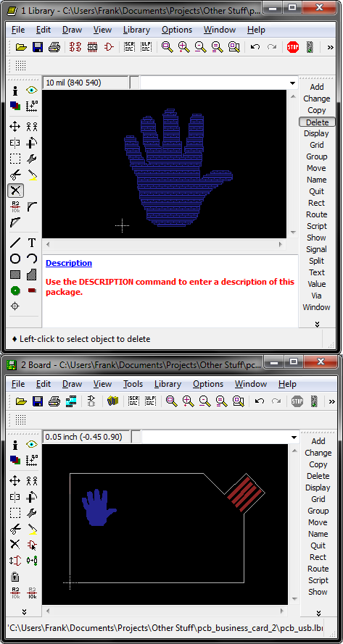
Task: Expand hidden toolbar items in Board window
Action: (331, 401)
